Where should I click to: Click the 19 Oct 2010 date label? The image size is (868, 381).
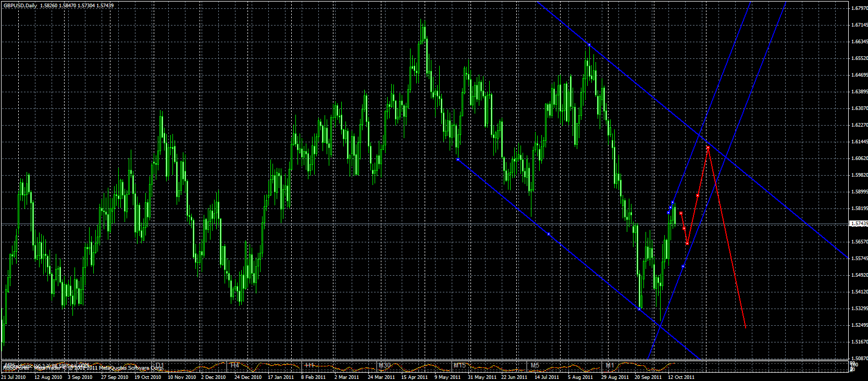pos(148,377)
